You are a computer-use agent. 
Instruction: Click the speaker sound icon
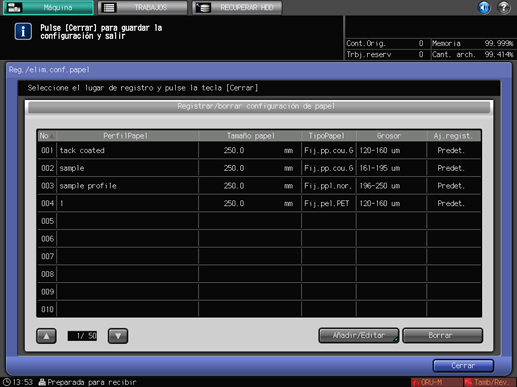coord(484,7)
